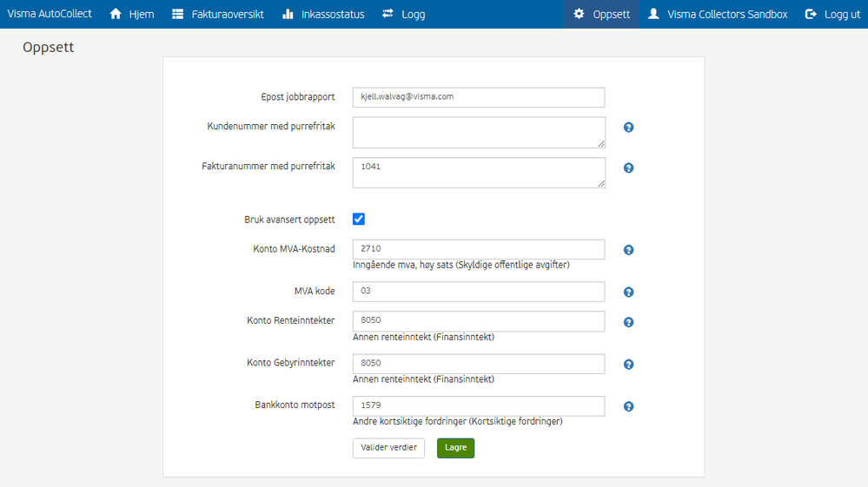
Task: Click the sign-out icon beside Logg ut
Action: point(811,14)
